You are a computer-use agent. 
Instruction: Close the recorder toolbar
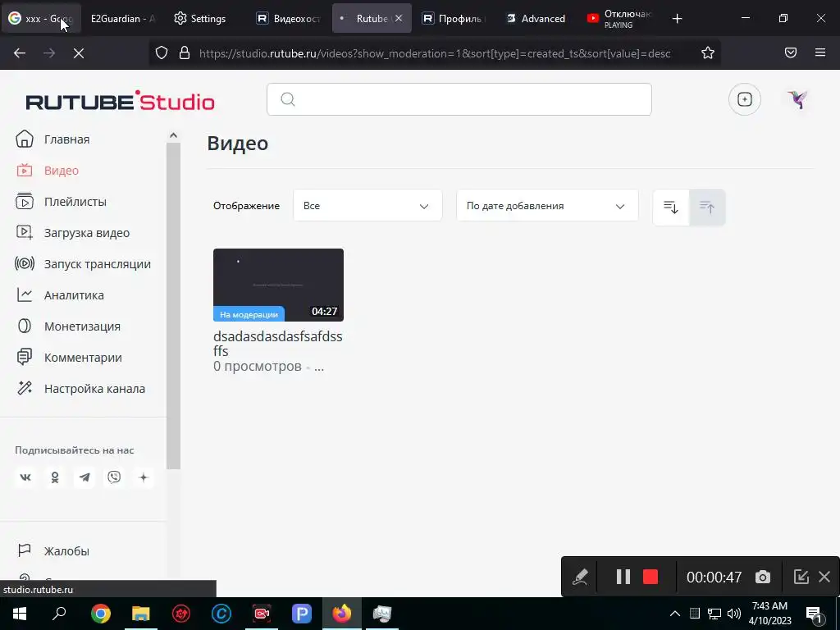(x=824, y=577)
